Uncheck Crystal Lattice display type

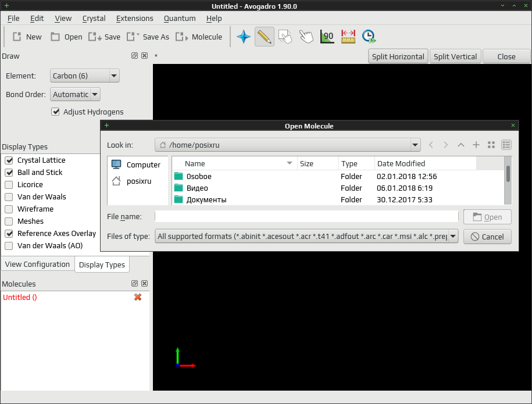coord(9,160)
